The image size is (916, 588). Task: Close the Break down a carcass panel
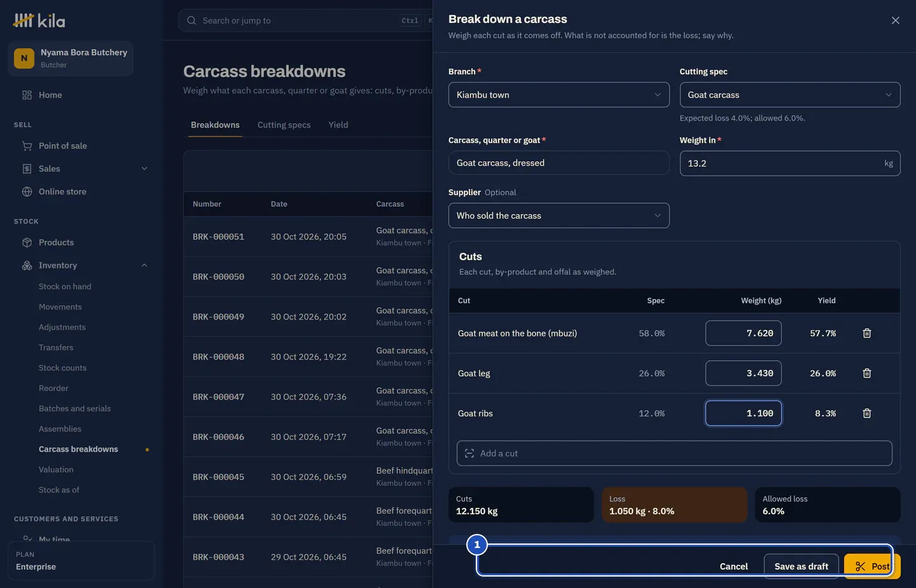click(895, 20)
